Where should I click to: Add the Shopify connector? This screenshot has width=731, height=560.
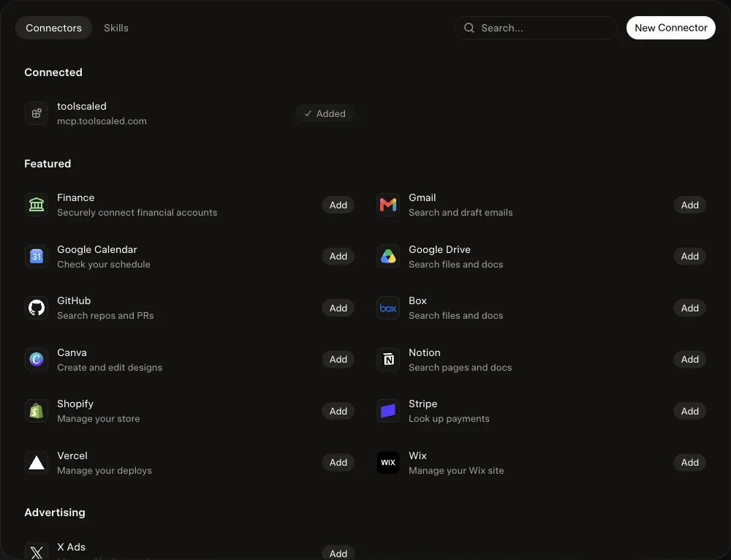[338, 411]
